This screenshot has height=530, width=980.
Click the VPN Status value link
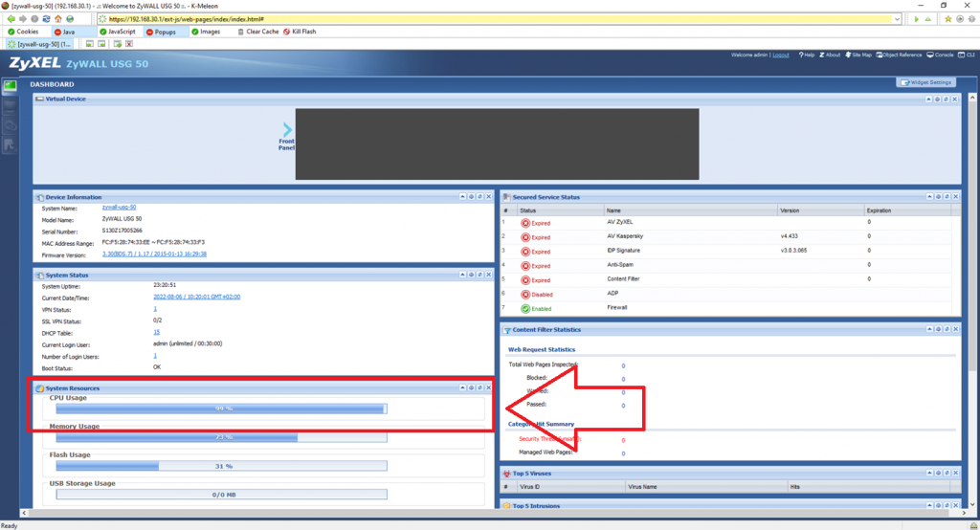[155, 309]
